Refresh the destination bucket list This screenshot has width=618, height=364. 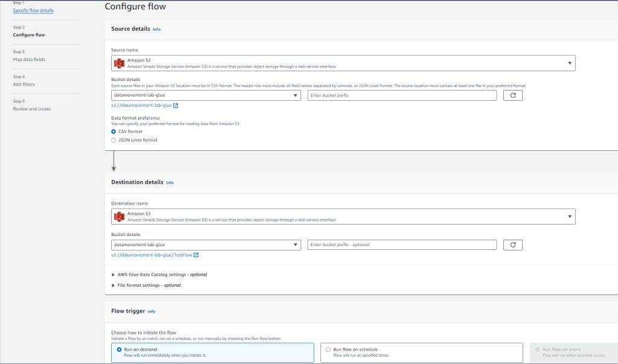point(512,244)
